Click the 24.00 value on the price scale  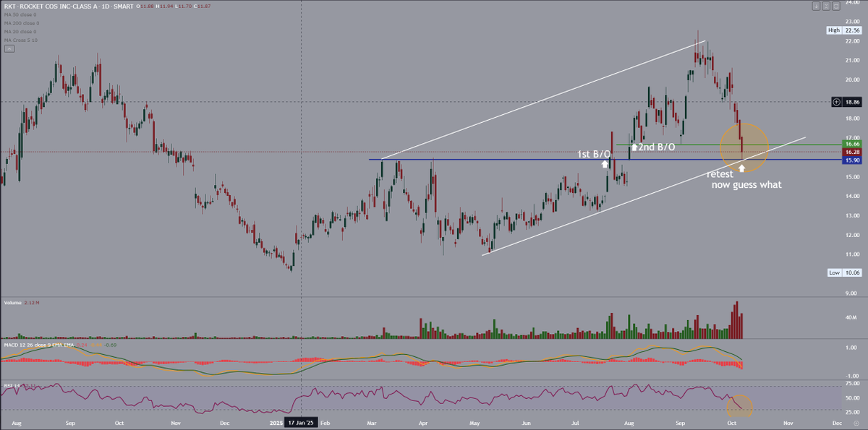click(x=854, y=3)
